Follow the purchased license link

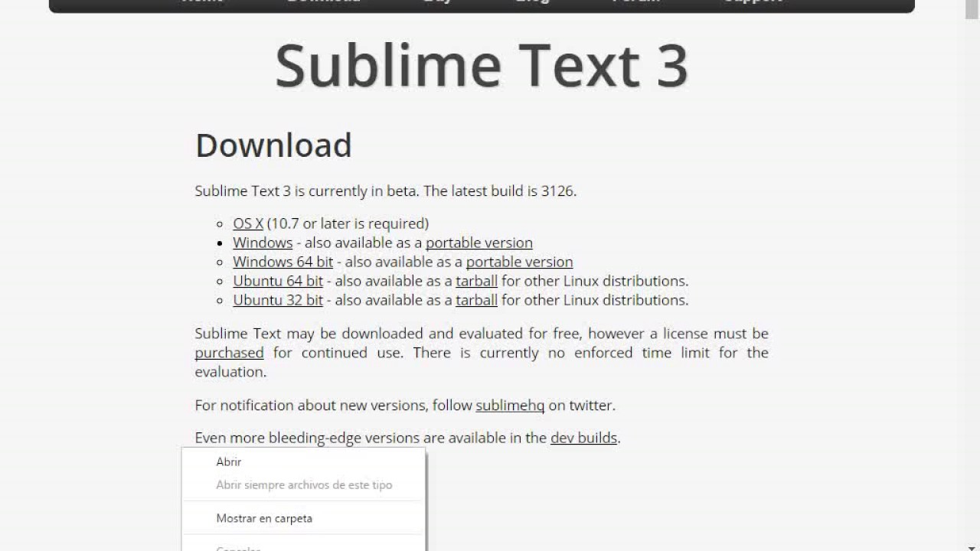tap(229, 353)
